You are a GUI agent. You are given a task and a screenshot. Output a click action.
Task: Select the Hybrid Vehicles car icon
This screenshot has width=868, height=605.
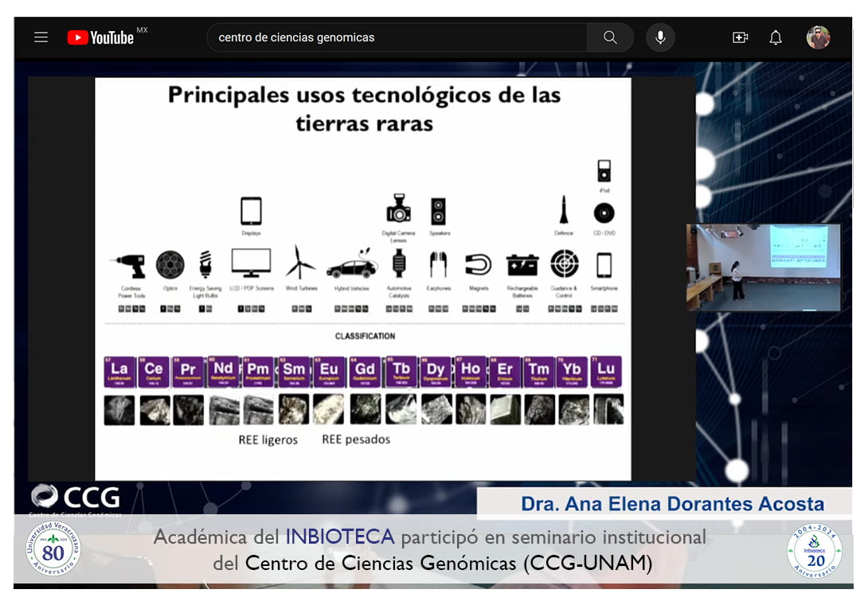point(351,263)
